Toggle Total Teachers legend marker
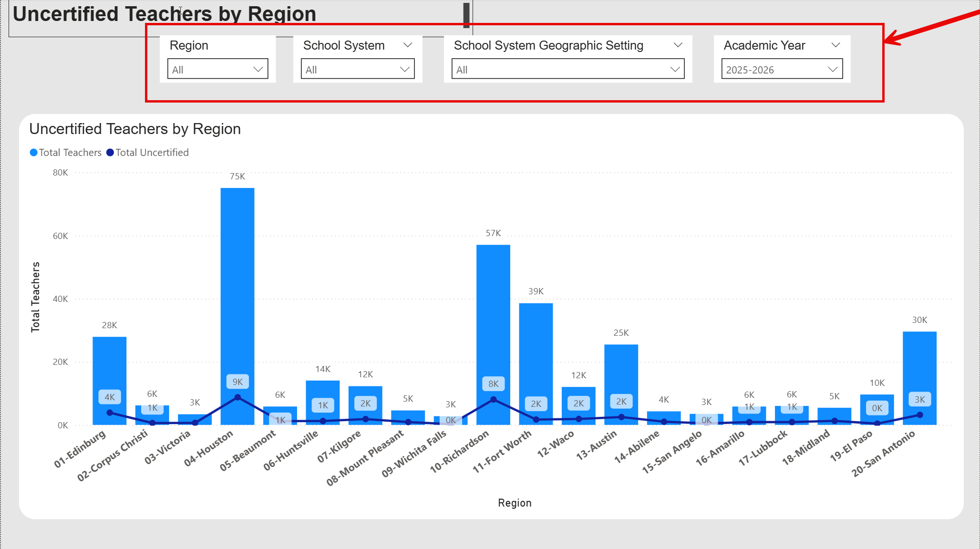This screenshot has height=549, width=980. 34,153
